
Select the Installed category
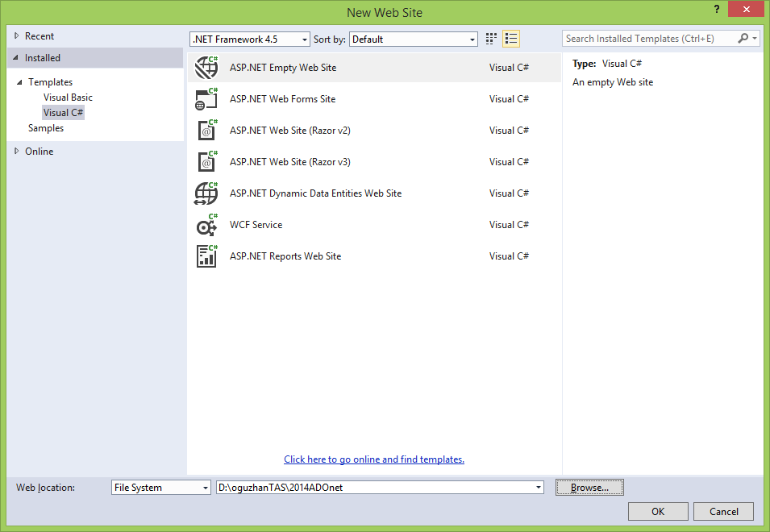click(95, 58)
